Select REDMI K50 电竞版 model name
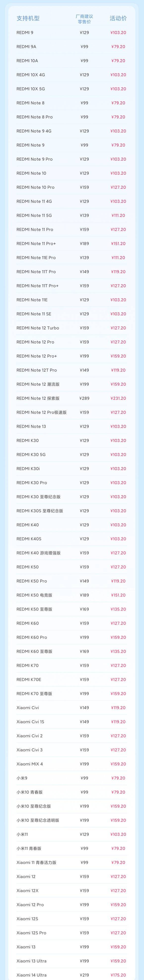 (34, 595)
